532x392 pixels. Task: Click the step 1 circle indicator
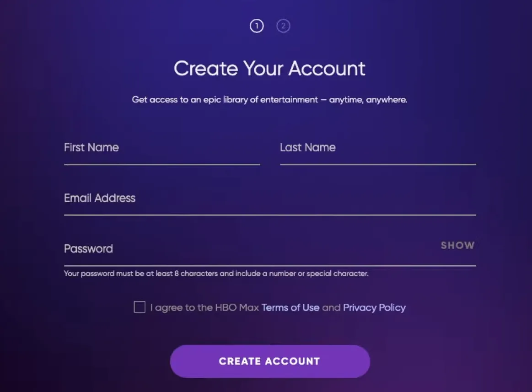pyautogui.click(x=257, y=26)
